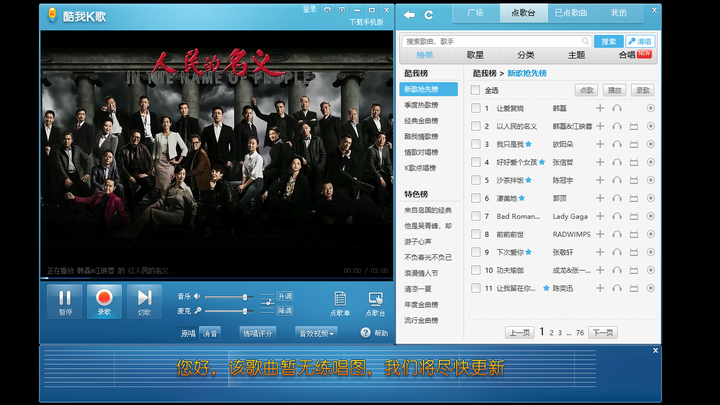The height and width of the screenshot is (405, 720).
Task: Click the microphone icon beside 麦克
Action: [197, 311]
